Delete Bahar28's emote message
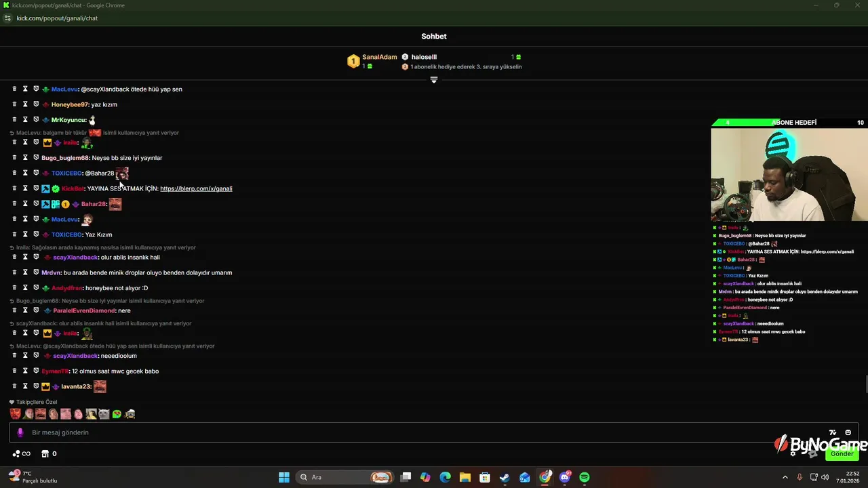Image resolution: width=868 pixels, height=488 pixels. (14, 203)
